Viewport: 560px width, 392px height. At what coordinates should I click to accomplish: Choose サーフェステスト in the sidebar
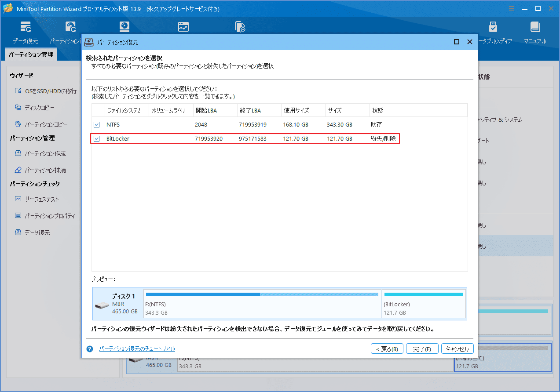click(x=42, y=199)
